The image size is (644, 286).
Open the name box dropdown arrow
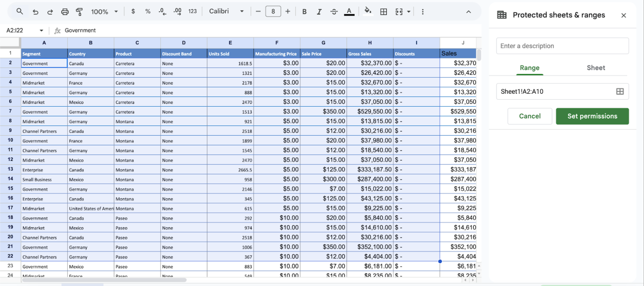(x=41, y=30)
